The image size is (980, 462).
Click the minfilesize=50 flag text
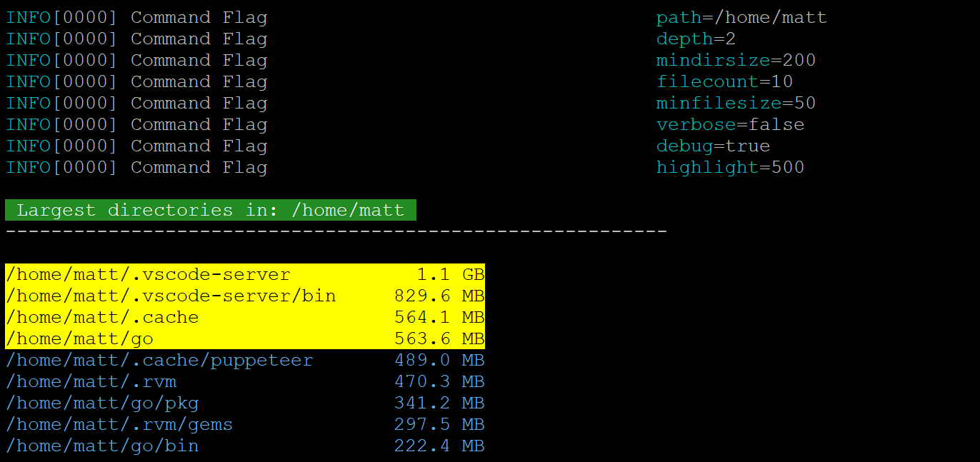click(x=736, y=103)
